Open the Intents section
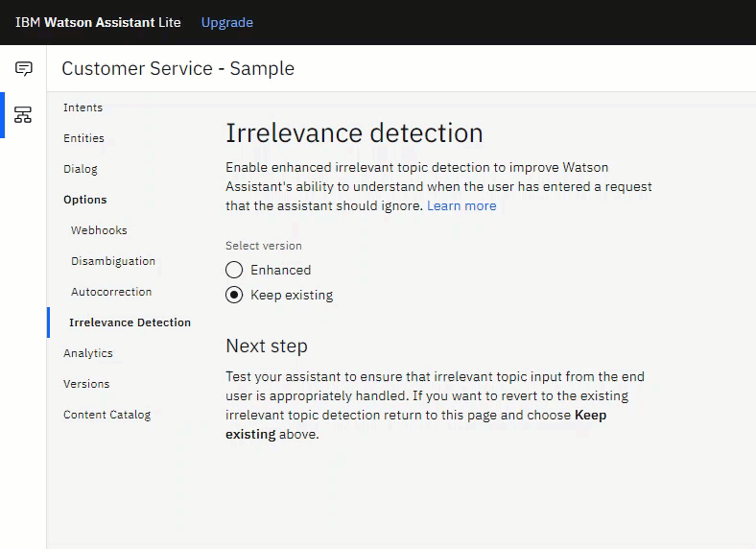The width and height of the screenshot is (756, 549). tap(83, 107)
